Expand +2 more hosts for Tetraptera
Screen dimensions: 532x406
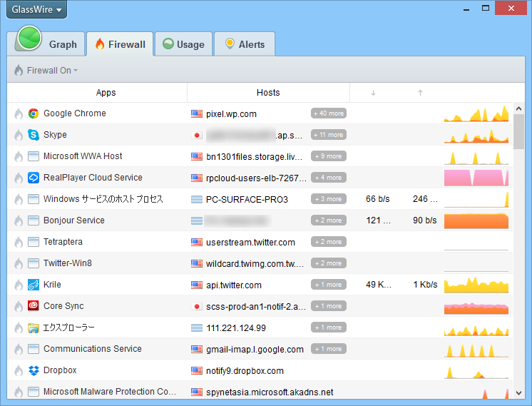point(329,242)
